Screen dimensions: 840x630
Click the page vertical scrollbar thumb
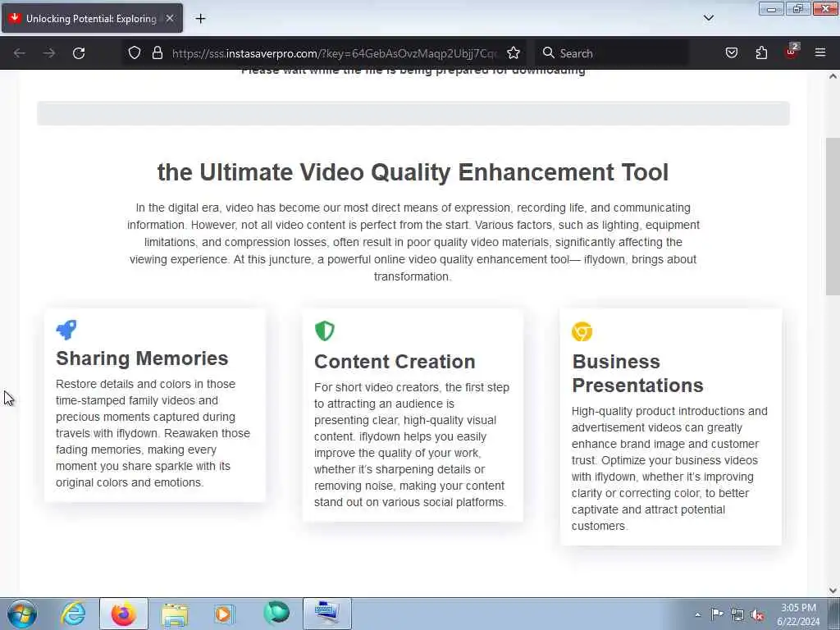coord(833,217)
